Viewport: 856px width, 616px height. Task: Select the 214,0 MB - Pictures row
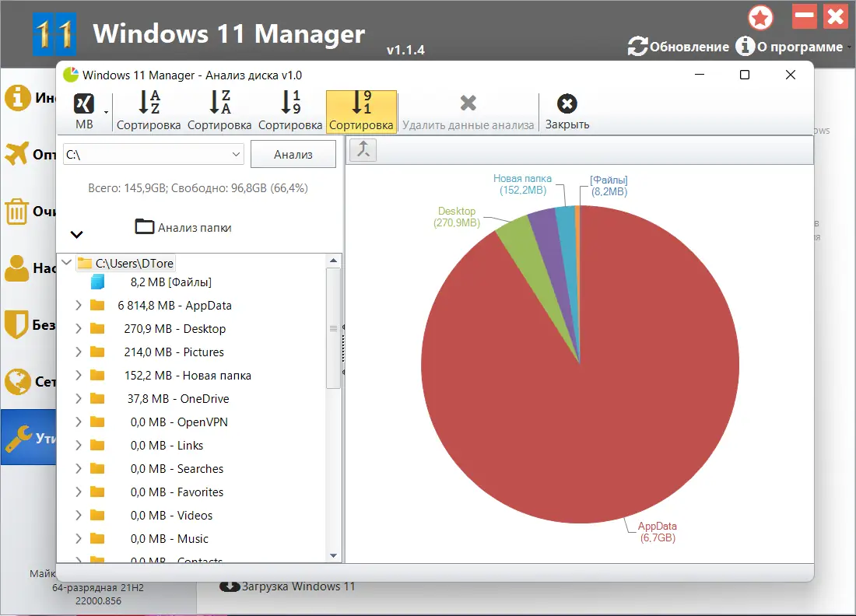[x=174, y=352]
